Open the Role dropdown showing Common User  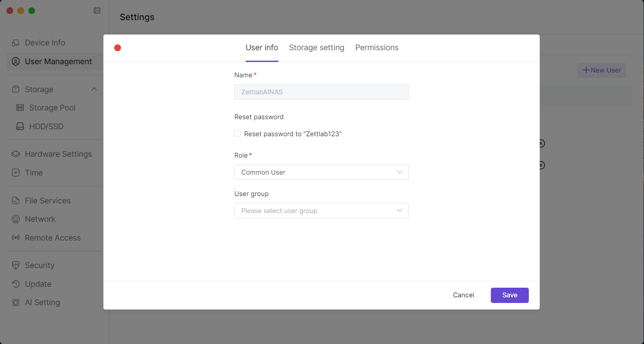click(x=321, y=172)
